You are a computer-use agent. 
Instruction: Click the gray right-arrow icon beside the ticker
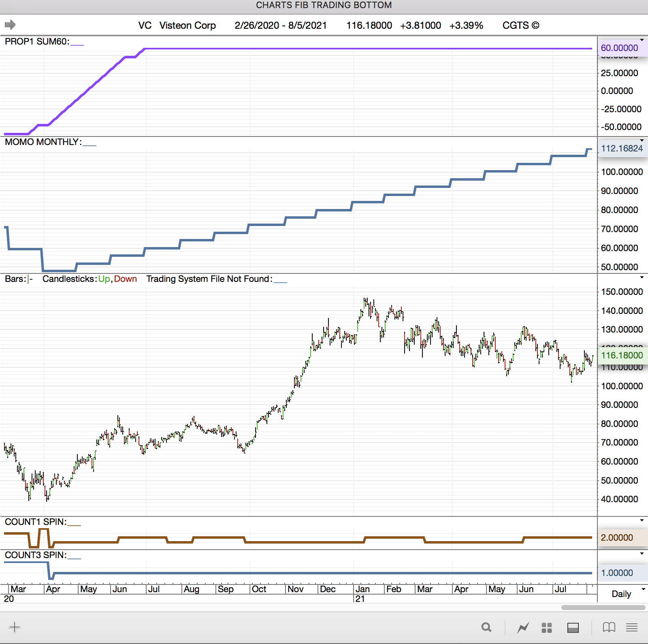(x=10, y=25)
